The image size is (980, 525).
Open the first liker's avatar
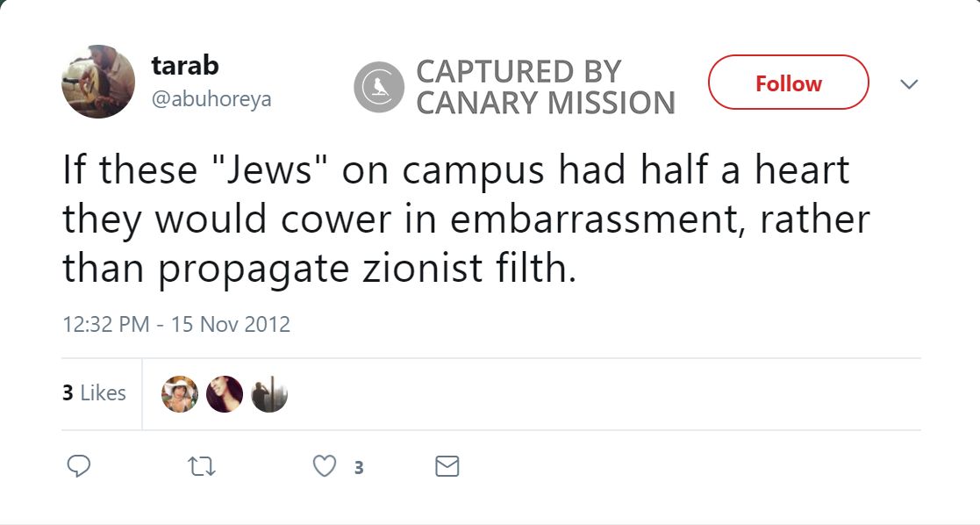[x=180, y=394]
